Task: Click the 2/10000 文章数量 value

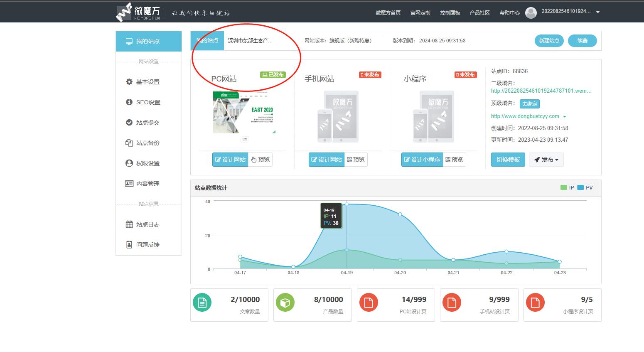Action: (245, 300)
